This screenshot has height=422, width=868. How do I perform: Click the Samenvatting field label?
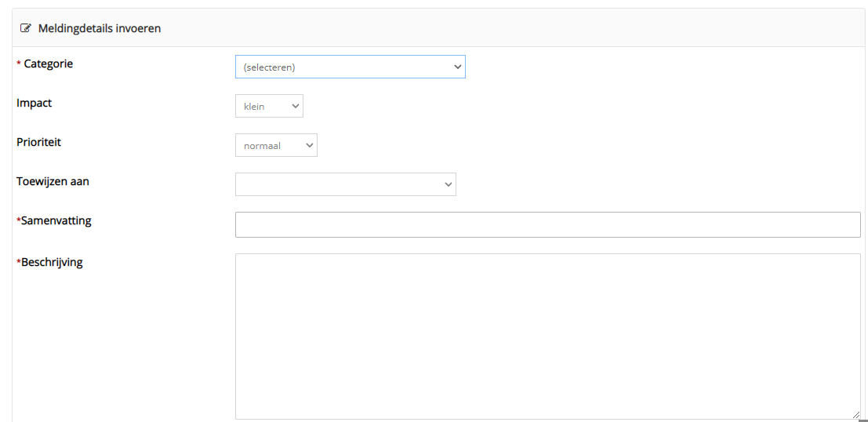(56, 220)
